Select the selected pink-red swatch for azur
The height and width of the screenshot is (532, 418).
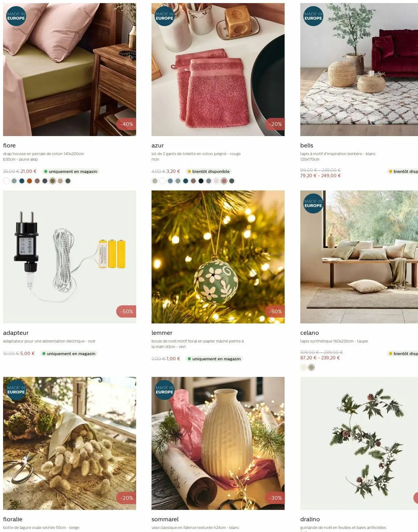224,181
